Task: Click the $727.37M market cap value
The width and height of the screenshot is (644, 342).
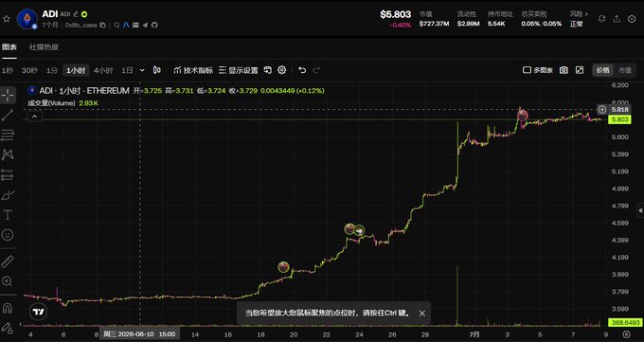Action: coord(434,24)
